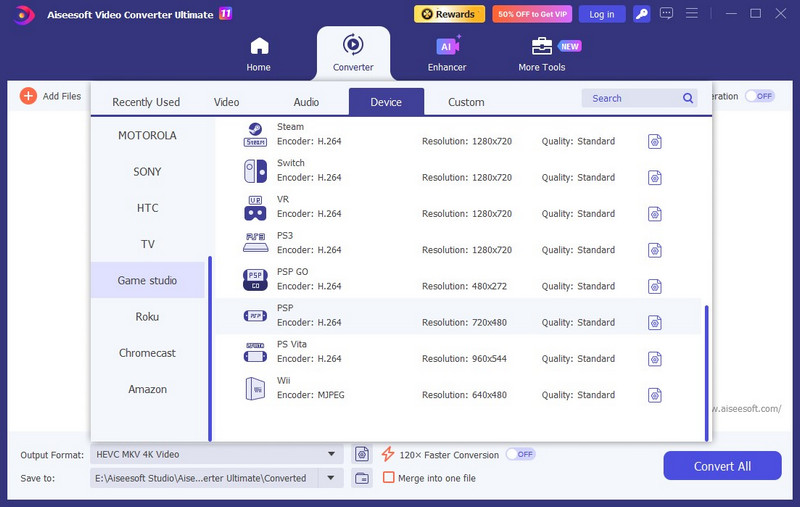Expand the Save to path dropdown
The height and width of the screenshot is (507, 800).
click(331, 478)
